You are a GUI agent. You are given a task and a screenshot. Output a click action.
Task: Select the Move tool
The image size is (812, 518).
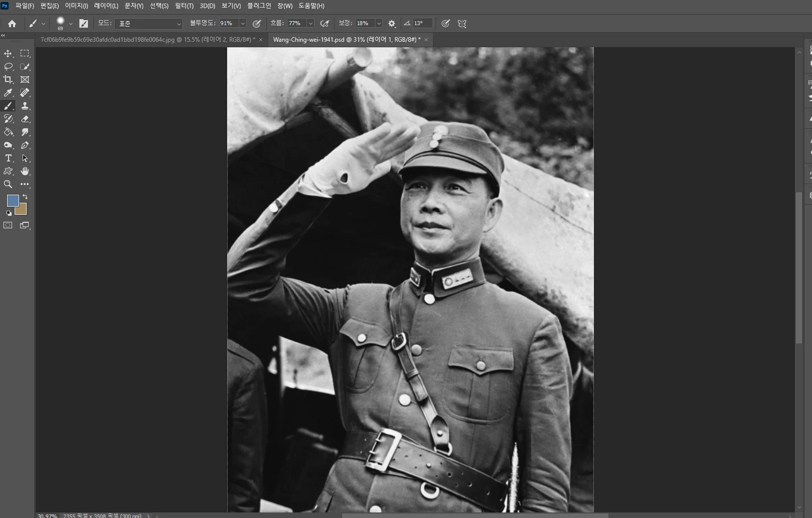(x=8, y=53)
